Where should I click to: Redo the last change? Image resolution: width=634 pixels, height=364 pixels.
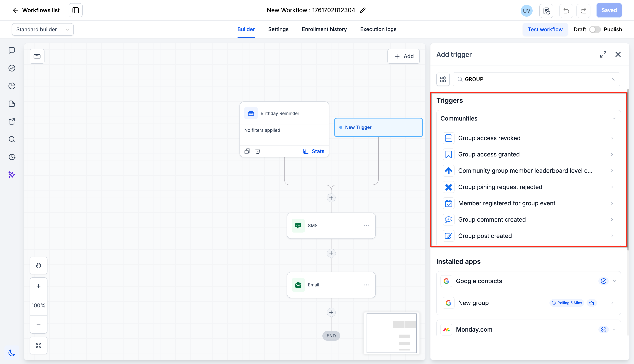583,11
